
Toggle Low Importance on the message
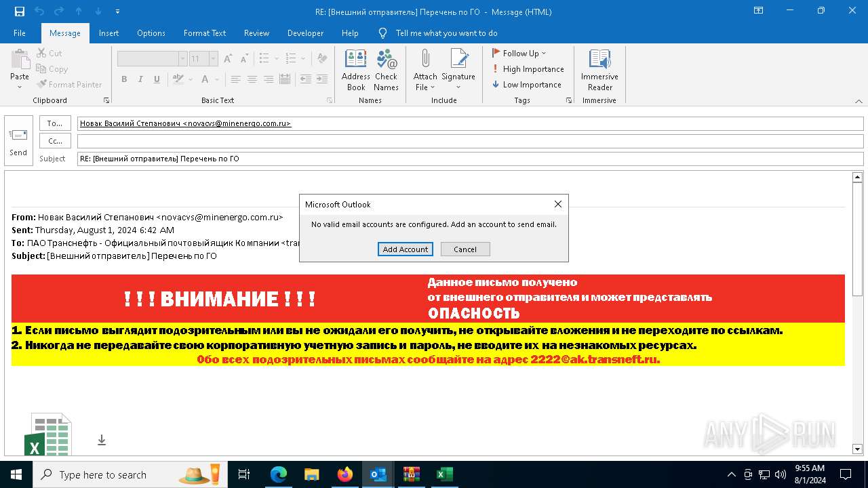click(x=527, y=84)
